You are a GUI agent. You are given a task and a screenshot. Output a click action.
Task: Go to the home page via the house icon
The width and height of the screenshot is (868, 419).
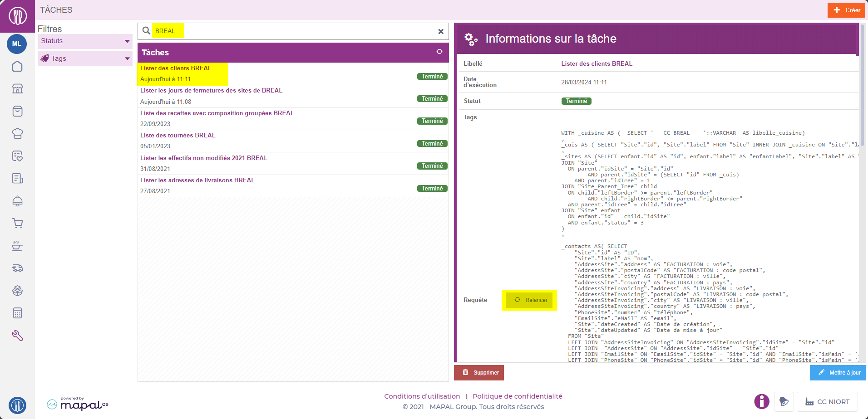17,66
